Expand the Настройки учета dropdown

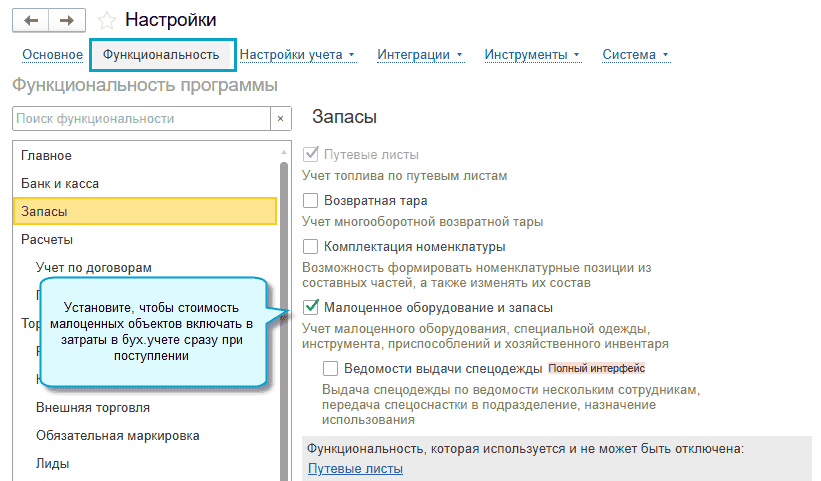[x=297, y=55]
